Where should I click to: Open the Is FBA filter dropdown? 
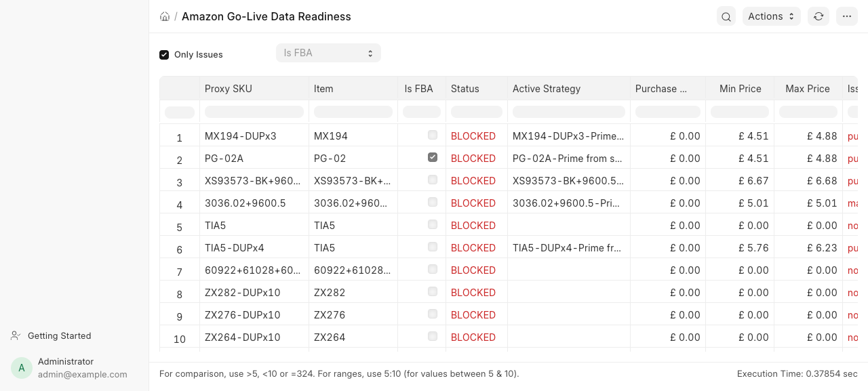(x=328, y=53)
